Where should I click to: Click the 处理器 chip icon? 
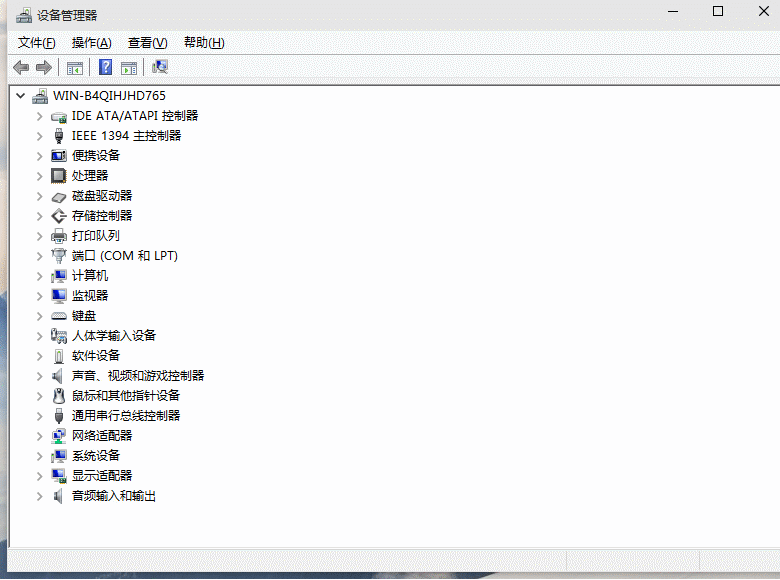tap(59, 176)
